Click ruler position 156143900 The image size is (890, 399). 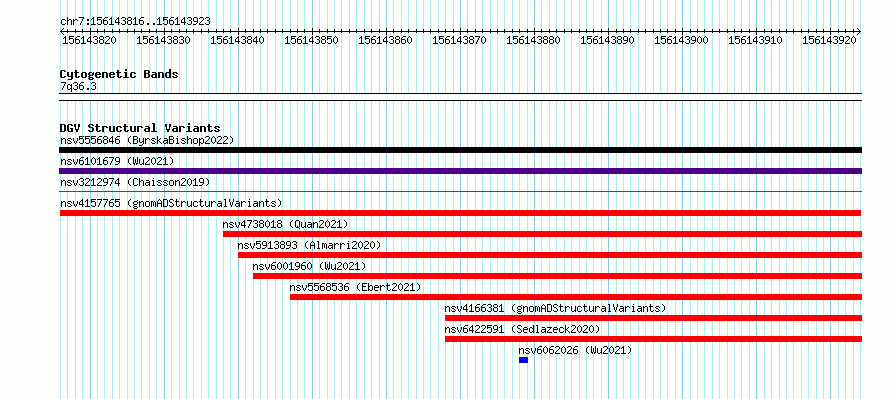pyautogui.click(x=681, y=40)
